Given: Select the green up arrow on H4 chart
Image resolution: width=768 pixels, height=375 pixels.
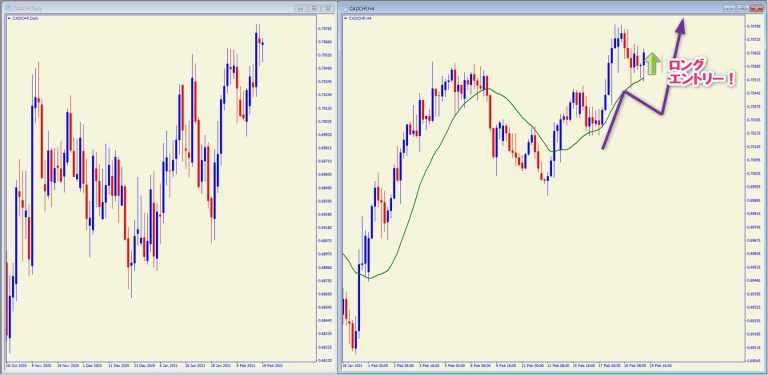Looking at the screenshot, I should (652, 64).
